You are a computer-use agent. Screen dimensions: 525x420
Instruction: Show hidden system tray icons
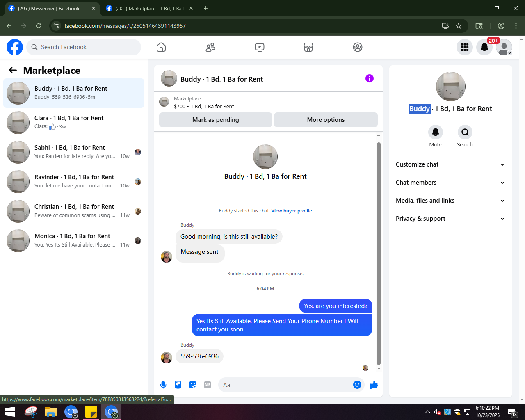(427, 412)
